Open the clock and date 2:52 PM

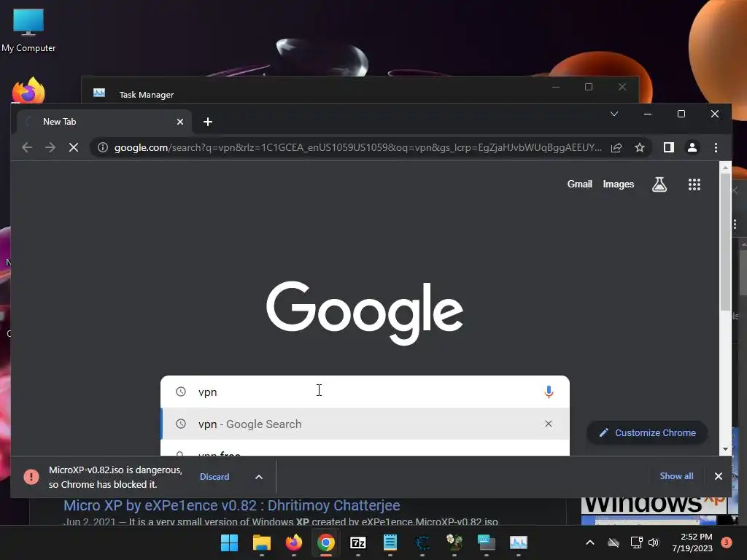pos(692,542)
